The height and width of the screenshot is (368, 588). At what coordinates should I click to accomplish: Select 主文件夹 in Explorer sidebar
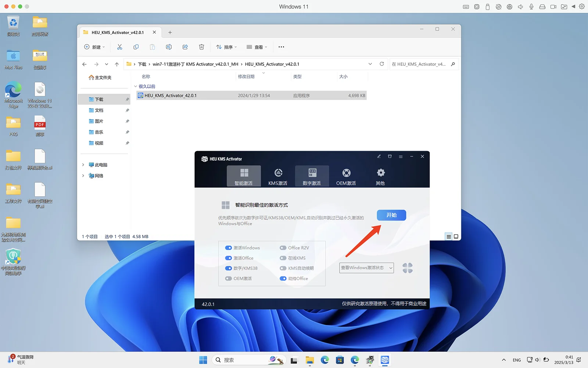100,78
